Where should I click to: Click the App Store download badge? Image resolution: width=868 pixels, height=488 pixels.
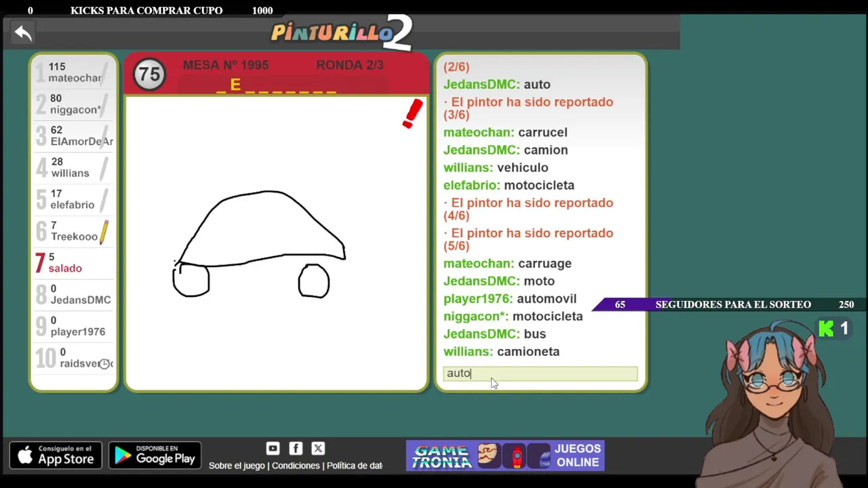click(56, 455)
